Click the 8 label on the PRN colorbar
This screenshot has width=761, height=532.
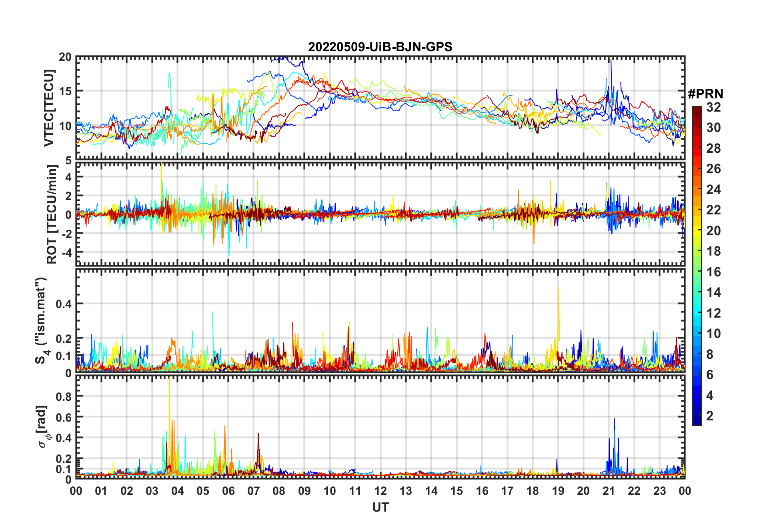pyautogui.click(x=710, y=354)
